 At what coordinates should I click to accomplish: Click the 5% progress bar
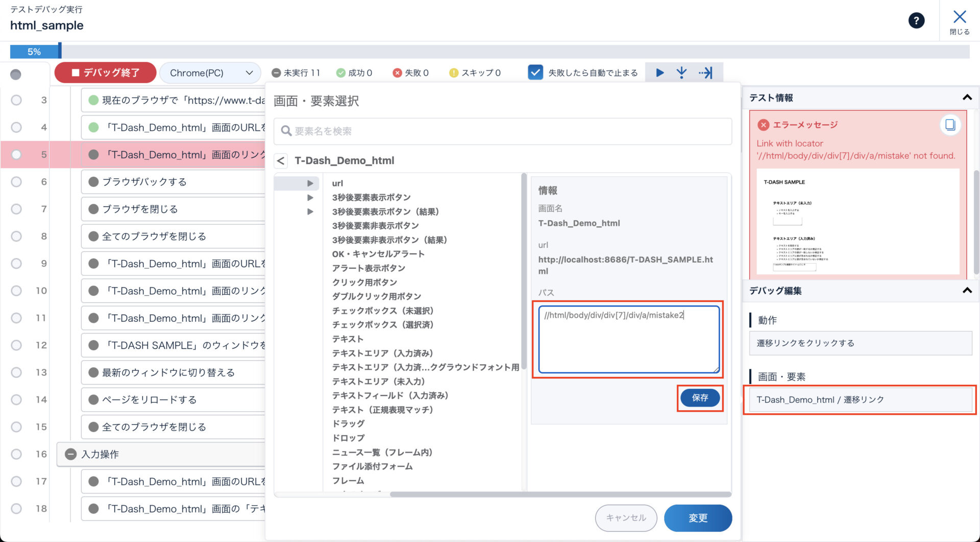click(35, 52)
